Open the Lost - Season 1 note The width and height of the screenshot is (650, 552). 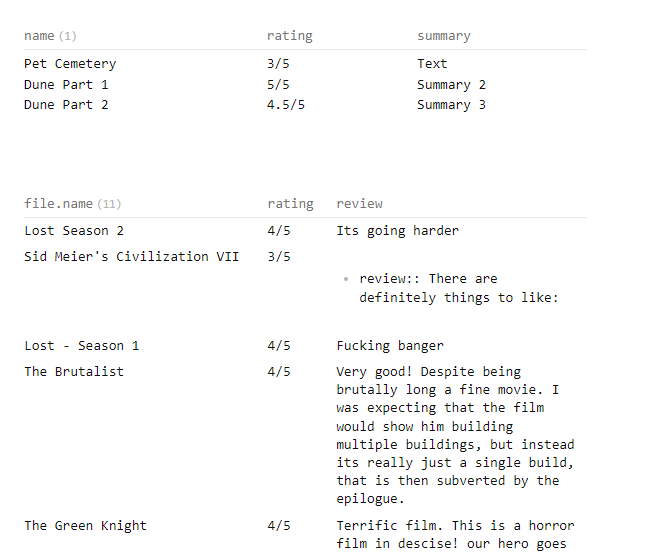point(82,346)
